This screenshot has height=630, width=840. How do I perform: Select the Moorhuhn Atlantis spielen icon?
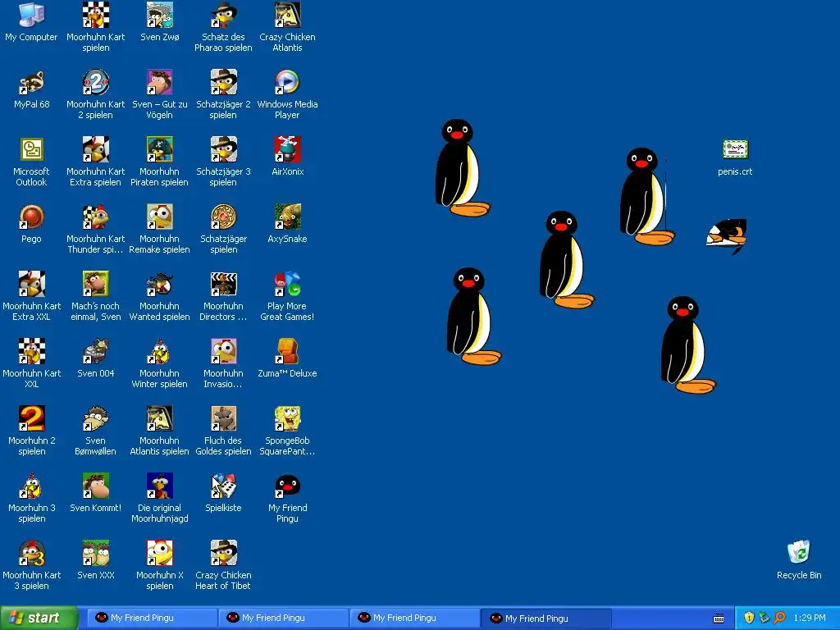(160, 418)
